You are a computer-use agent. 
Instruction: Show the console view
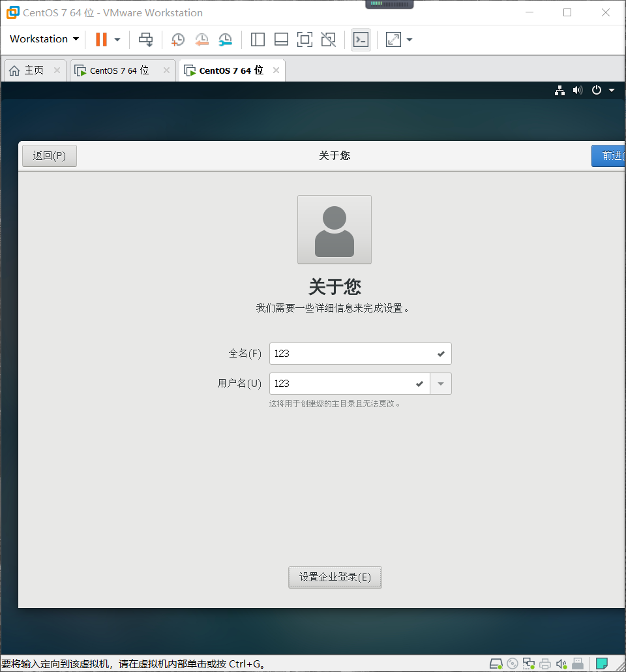361,39
